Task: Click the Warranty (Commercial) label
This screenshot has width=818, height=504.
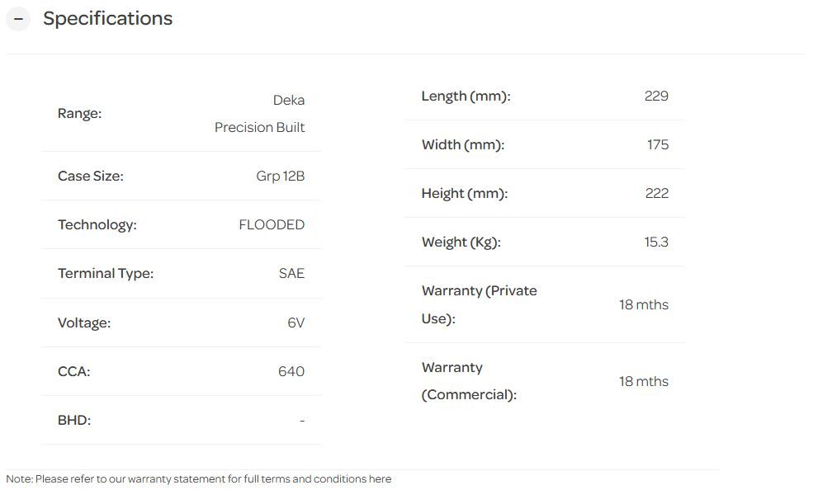Action: click(x=468, y=381)
